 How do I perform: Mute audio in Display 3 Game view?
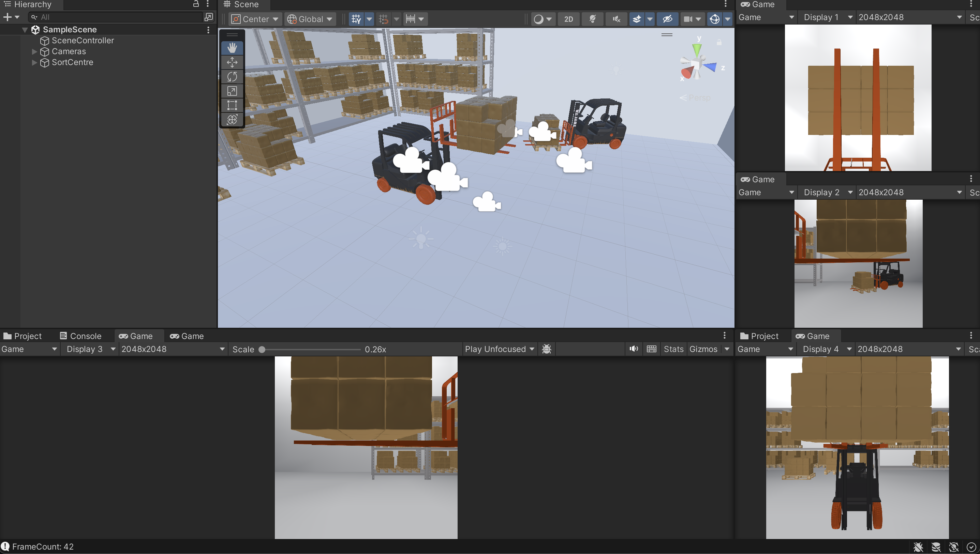pyautogui.click(x=634, y=349)
